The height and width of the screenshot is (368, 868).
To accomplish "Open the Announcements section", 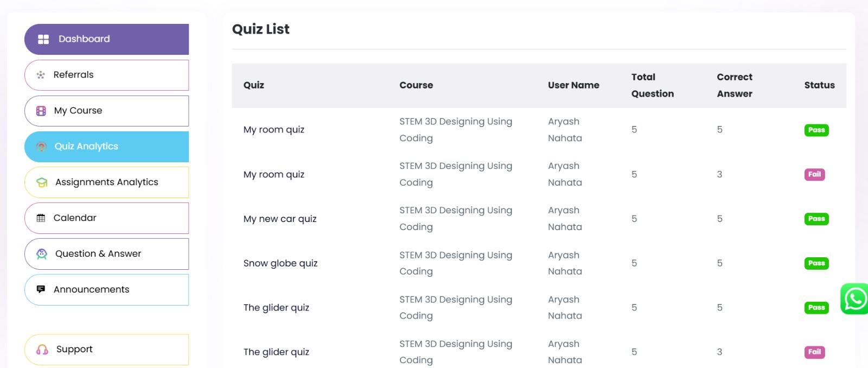I will pos(91,290).
